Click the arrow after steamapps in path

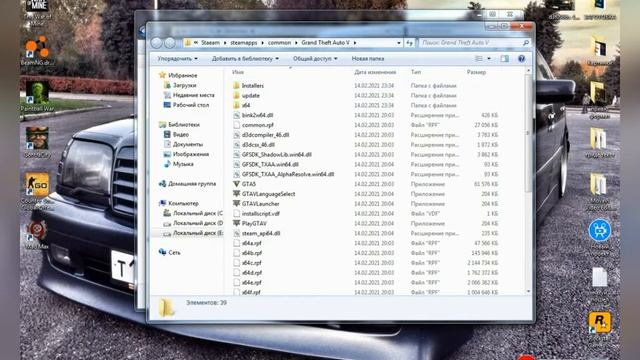coord(262,42)
